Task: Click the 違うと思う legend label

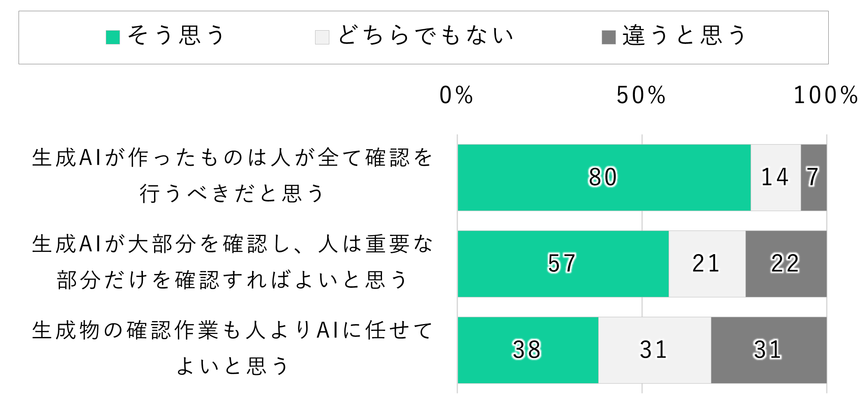Action: coord(684,35)
